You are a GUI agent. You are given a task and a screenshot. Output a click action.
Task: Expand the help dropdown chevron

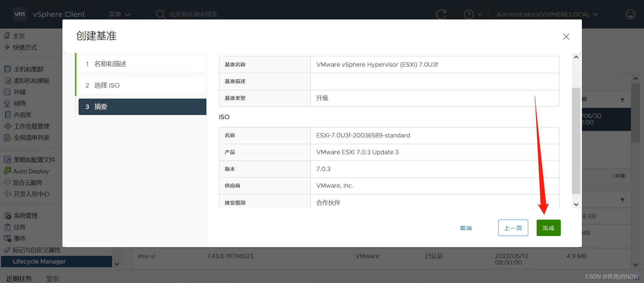tap(480, 14)
